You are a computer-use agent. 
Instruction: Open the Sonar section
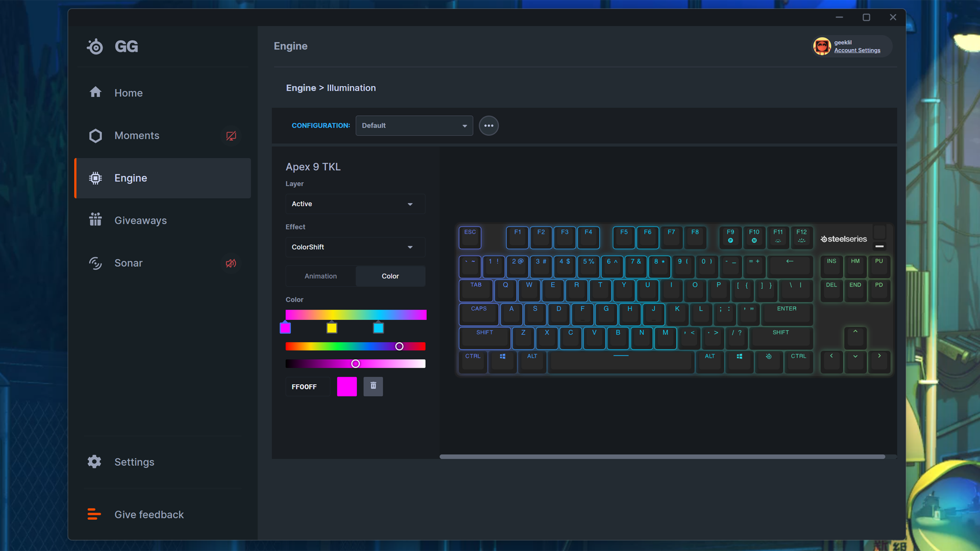162,263
